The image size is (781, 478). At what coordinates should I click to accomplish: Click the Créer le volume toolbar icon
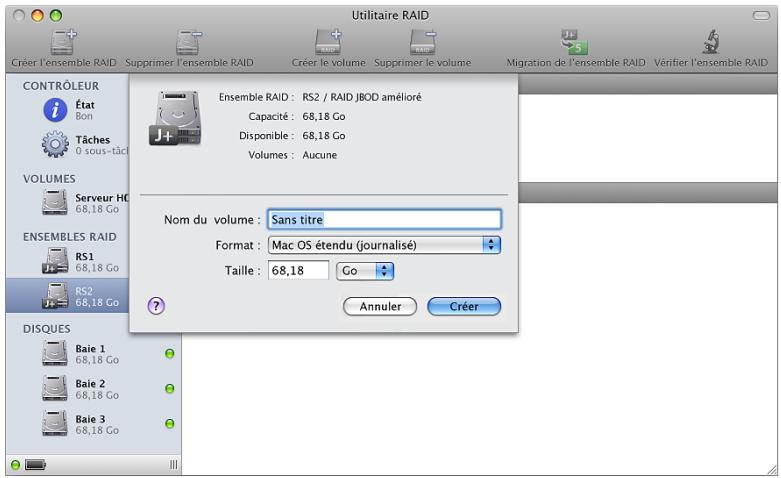[x=328, y=42]
